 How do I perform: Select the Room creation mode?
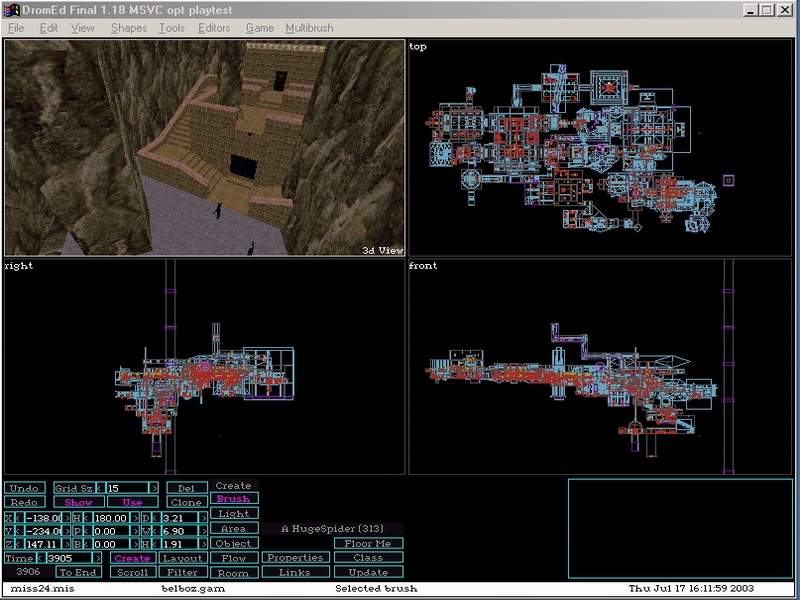tap(234, 573)
